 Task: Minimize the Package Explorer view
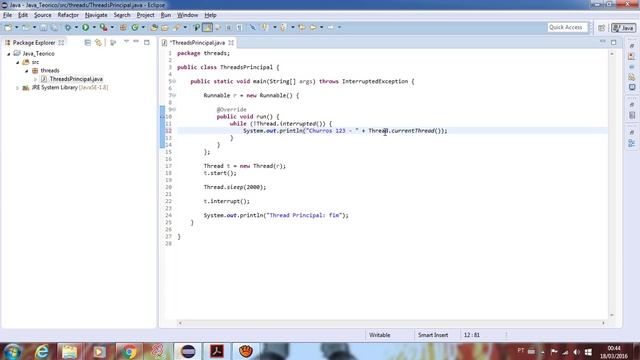136,42
